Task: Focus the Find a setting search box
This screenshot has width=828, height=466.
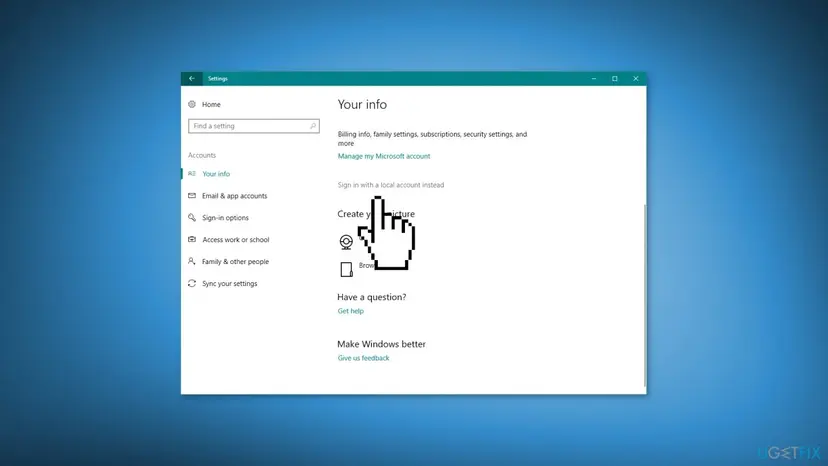Action: click(253, 126)
